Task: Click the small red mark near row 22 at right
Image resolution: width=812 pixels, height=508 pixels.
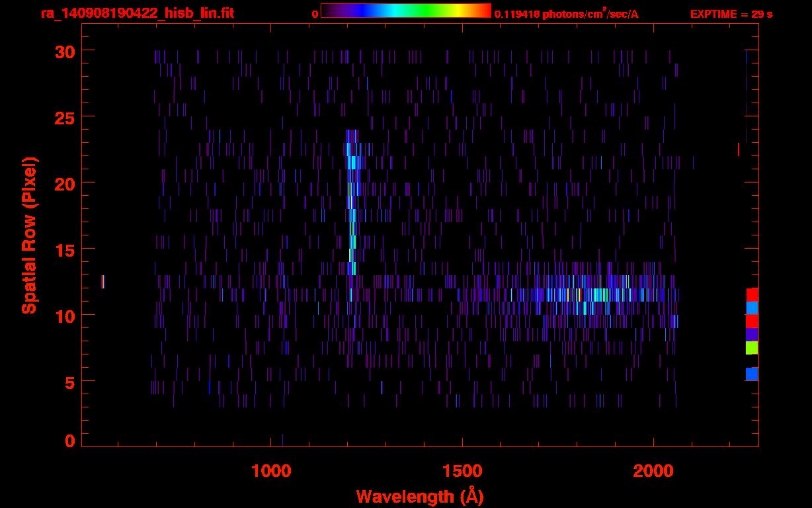Action: pyautogui.click(x=739, y=150)
